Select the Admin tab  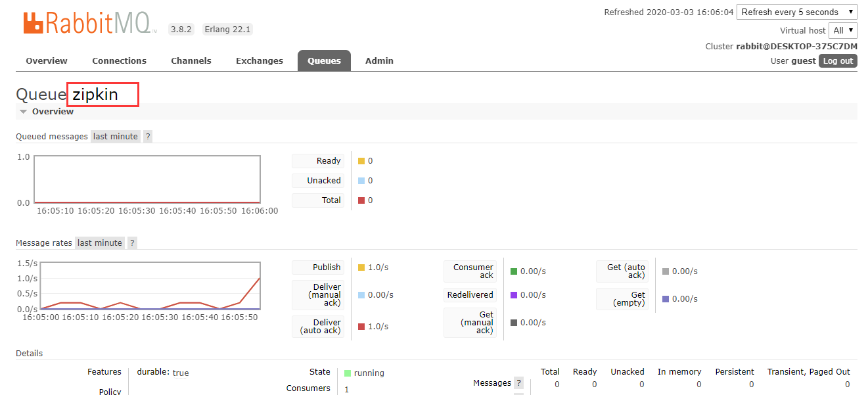(x=379, y=61)
